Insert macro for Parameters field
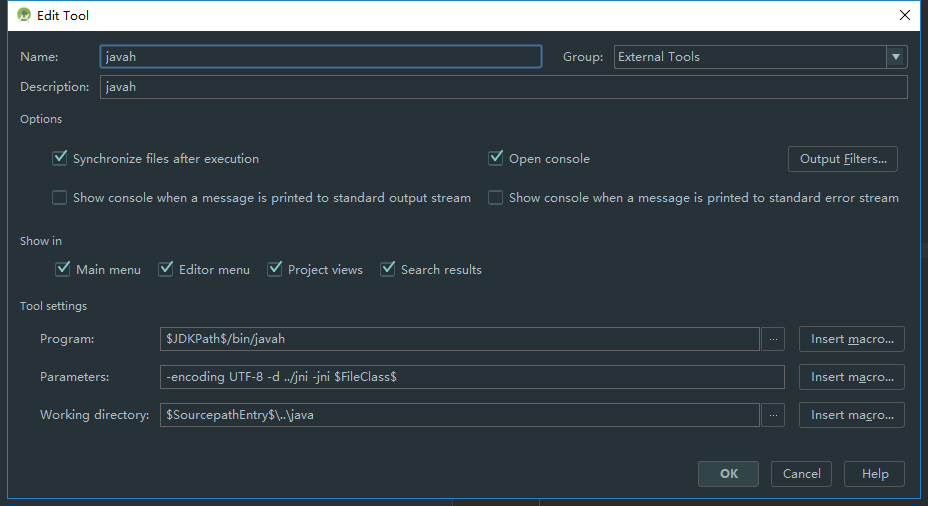Viewport: 928px width, 506px height. pos(852,377)
